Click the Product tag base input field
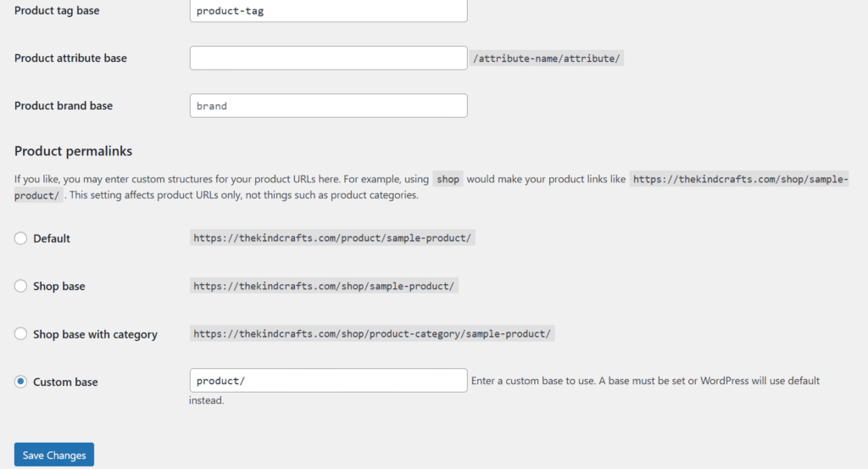 (328, 11)
